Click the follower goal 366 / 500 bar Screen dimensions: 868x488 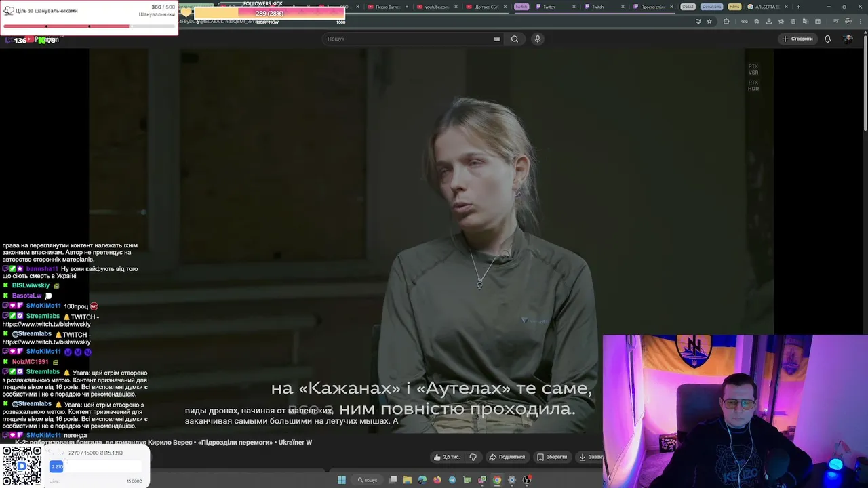pyautogui.click(x=89, y=26)
